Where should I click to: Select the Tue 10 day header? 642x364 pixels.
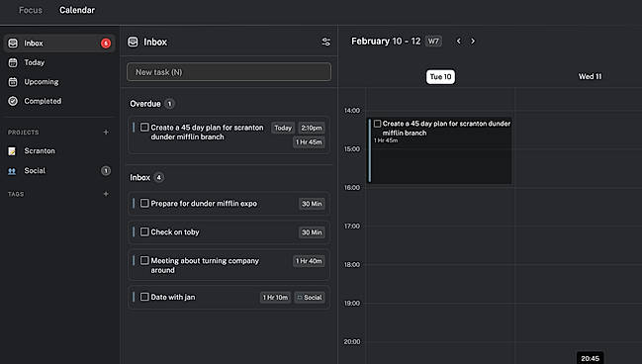[x=440, y=76]
